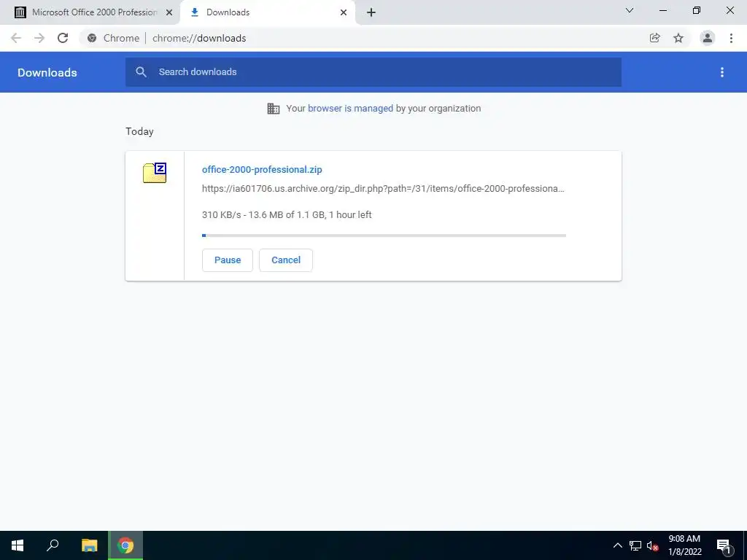
Task: Click the Chrome site info icon
Action: point(92,38)
